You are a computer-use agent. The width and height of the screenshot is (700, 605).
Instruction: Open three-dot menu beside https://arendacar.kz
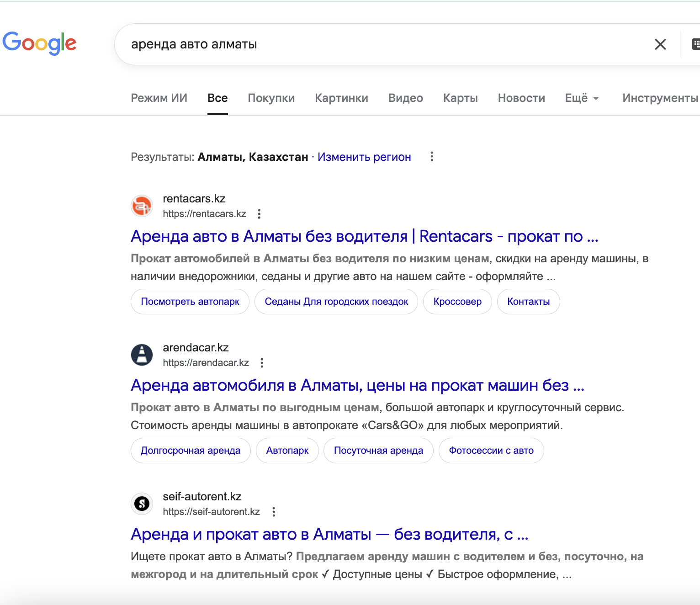262,363
